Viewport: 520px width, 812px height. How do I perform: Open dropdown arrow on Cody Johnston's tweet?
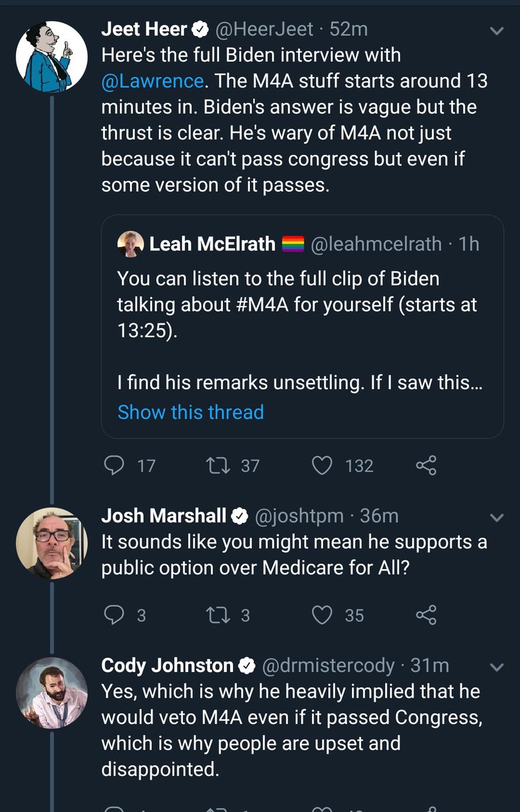point(496,667)
